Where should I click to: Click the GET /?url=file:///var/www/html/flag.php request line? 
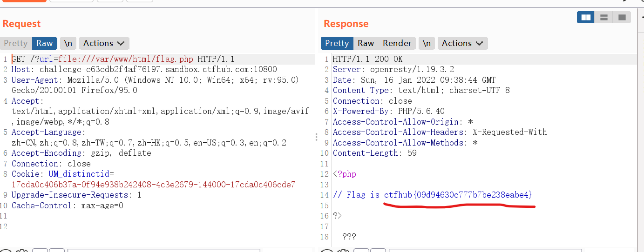coord(123,59)
